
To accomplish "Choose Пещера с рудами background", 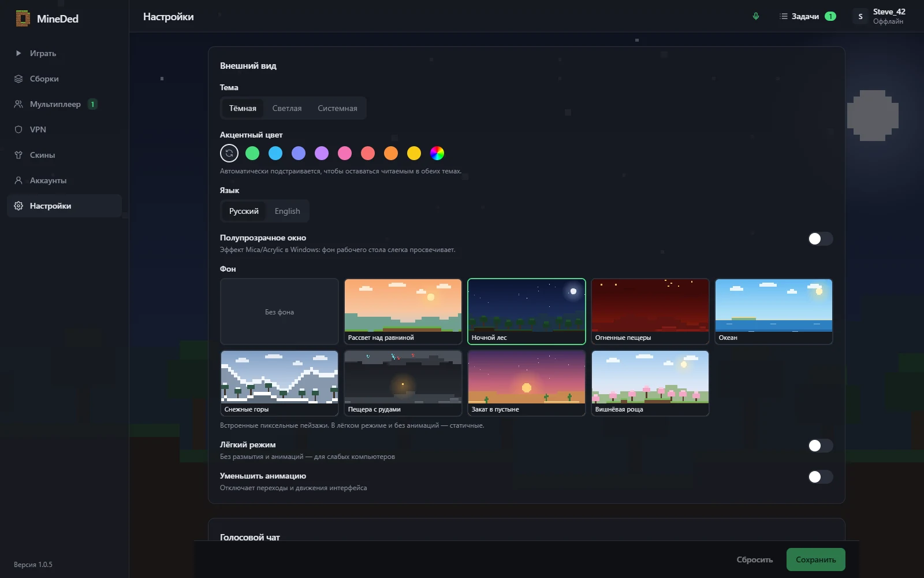I will pyautogui.click(x=403, y=383).
